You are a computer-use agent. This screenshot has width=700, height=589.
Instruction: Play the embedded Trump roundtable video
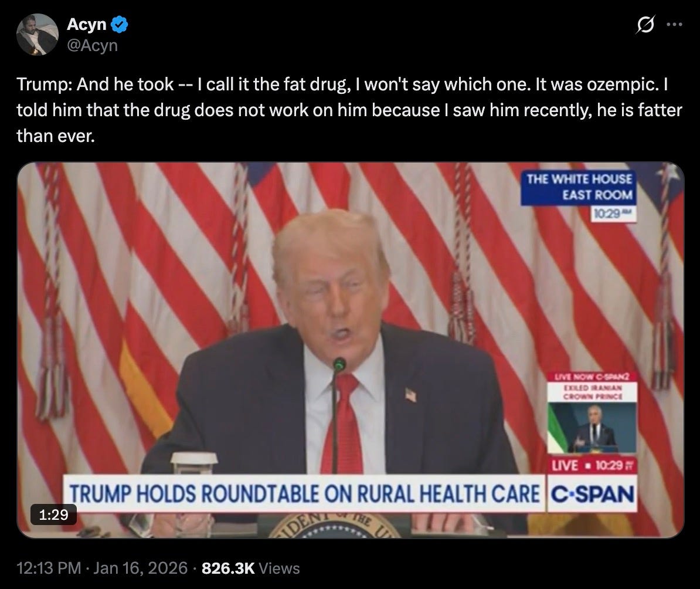click(x=351, y=350)
